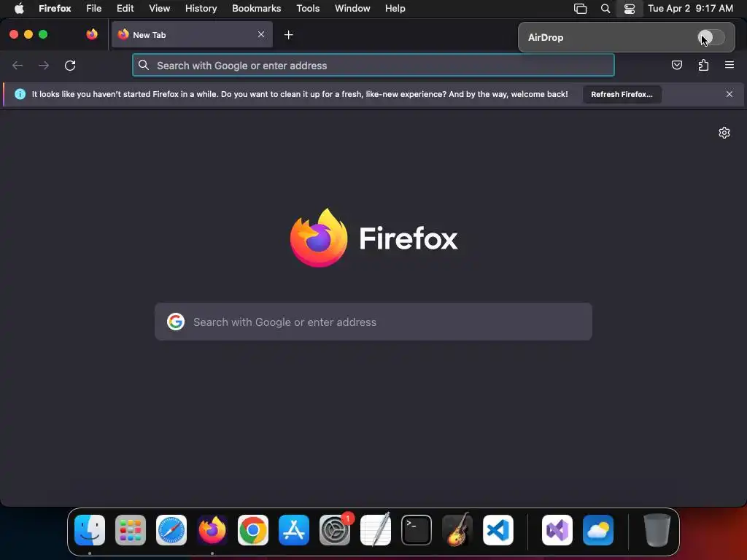Go back one page
This screenshot has width=747, height=560.
tap(18, 65)
